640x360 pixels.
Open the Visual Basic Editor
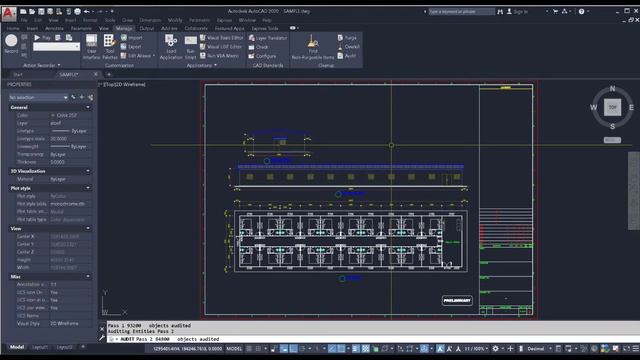pos(221,38)
